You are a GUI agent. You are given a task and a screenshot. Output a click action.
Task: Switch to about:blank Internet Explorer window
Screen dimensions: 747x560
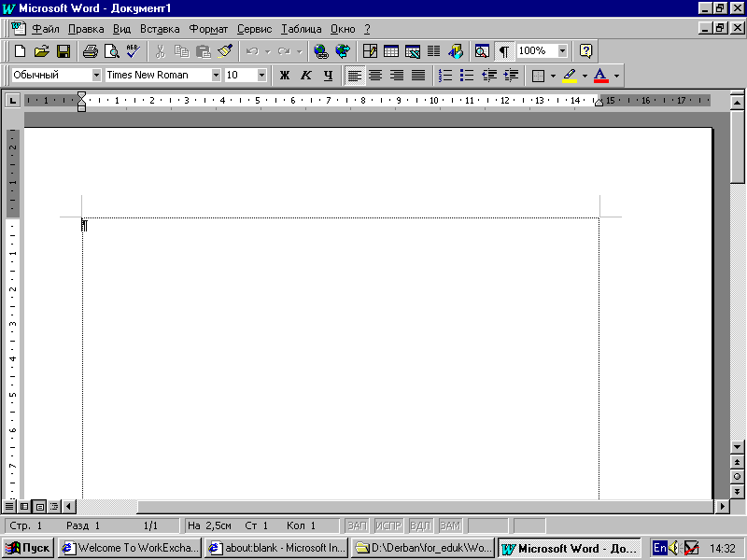[x=276, y=548]
